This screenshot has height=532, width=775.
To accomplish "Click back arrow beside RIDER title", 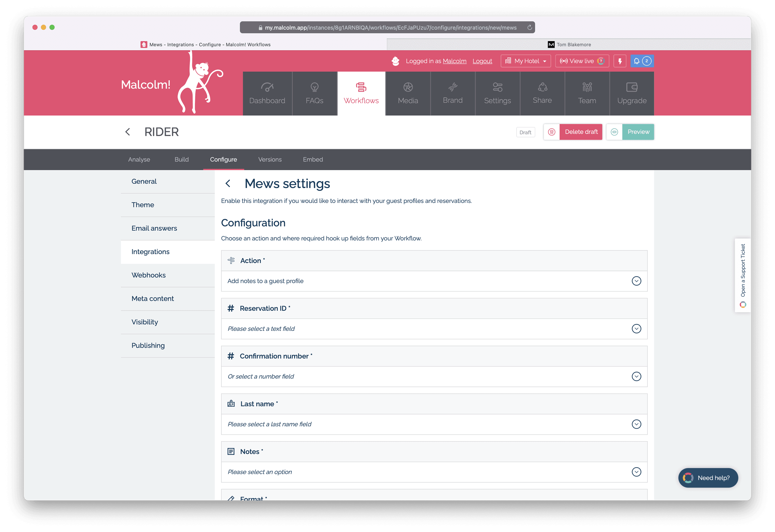I will point(128,132).
